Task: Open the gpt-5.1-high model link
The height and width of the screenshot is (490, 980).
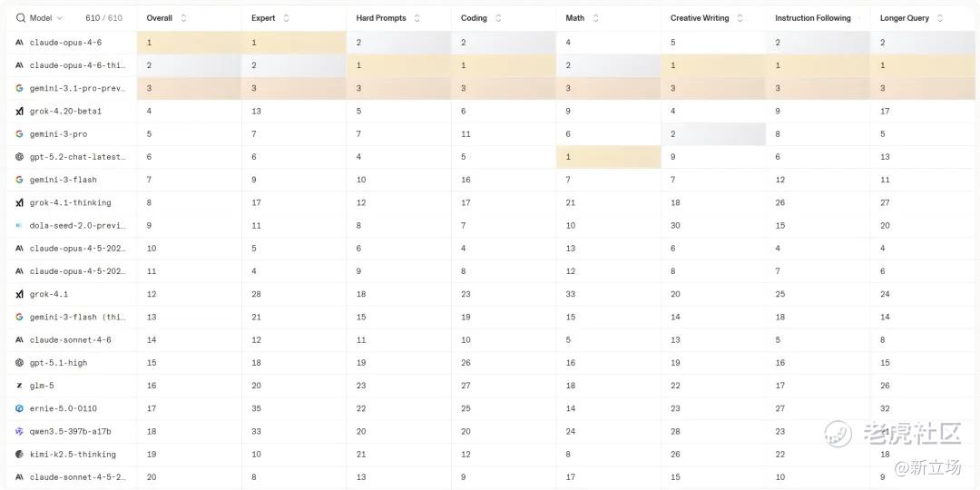Action: [59, 363]
